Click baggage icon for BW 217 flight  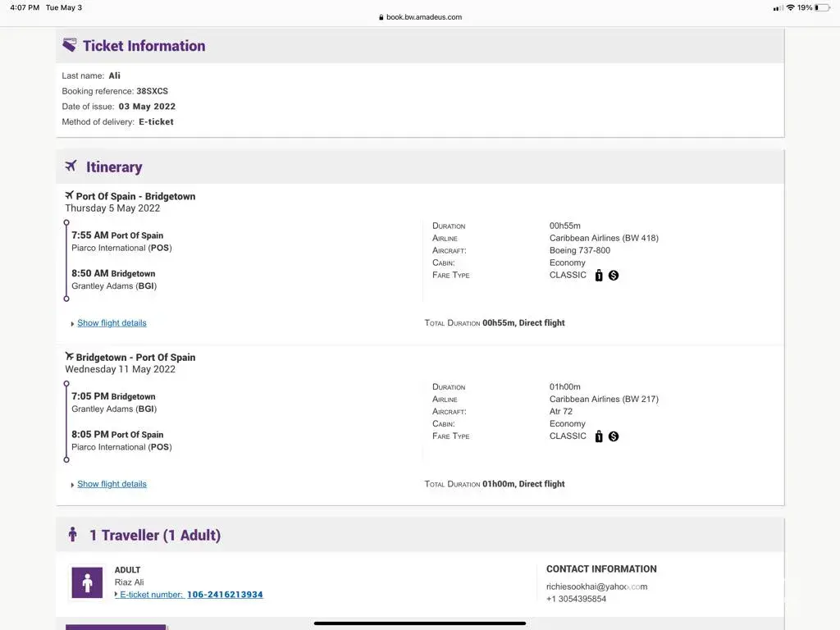(x=599, y=436)
